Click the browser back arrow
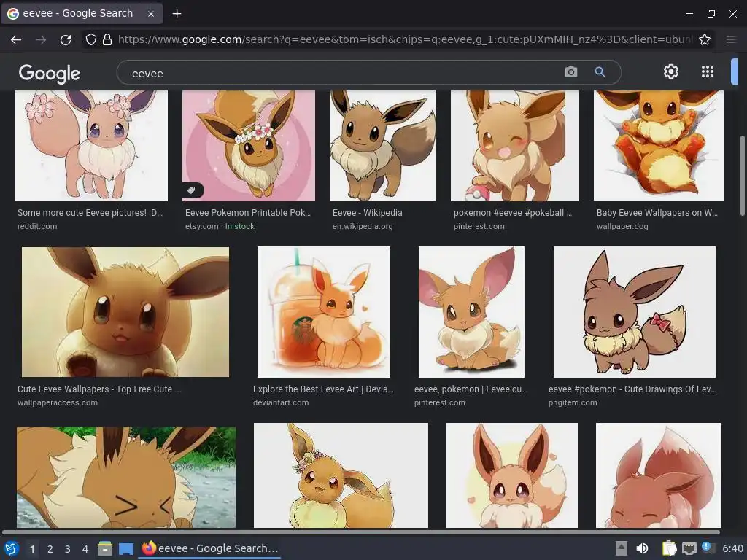The height and width of the screenshot is (560, 747). 16,39
